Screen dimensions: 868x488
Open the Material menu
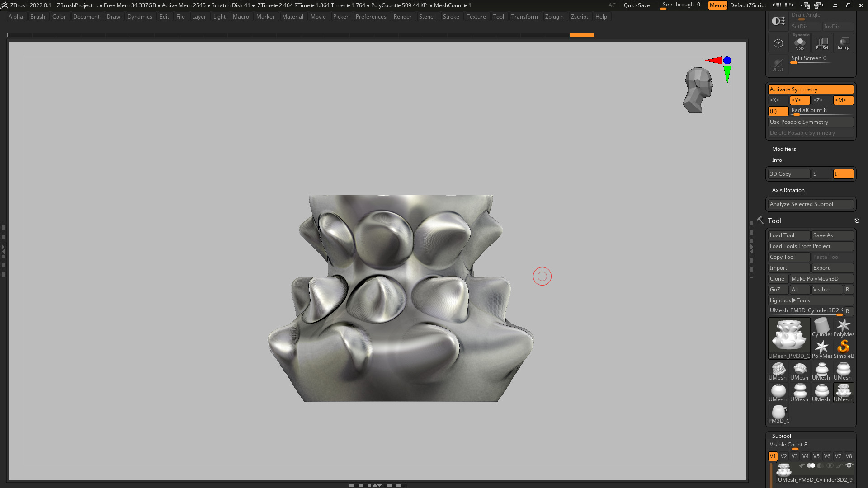pos(292,17)
